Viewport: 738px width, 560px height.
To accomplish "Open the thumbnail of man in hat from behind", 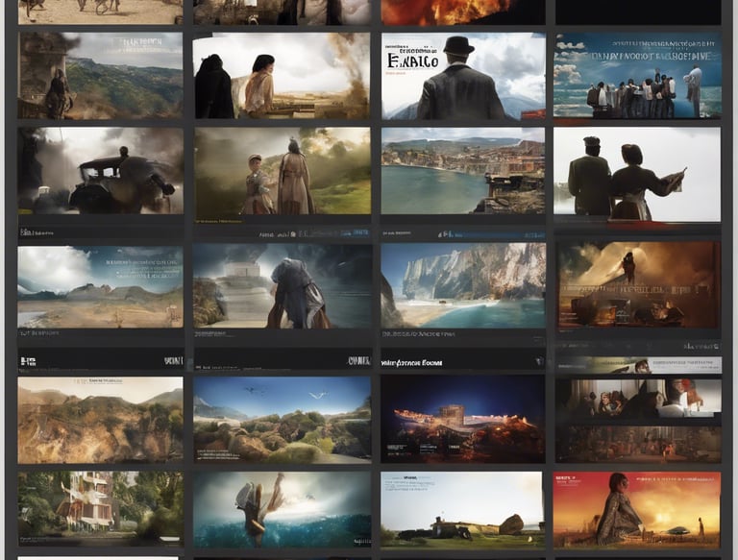I will point(463,76).
